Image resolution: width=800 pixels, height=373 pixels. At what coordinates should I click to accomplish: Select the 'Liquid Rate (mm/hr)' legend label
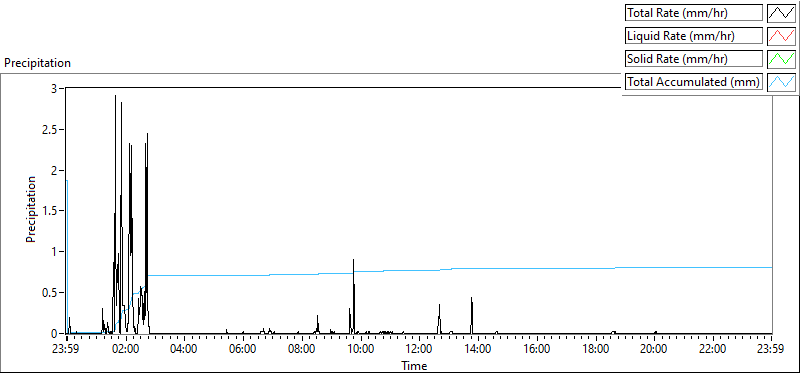click(694, 36)
